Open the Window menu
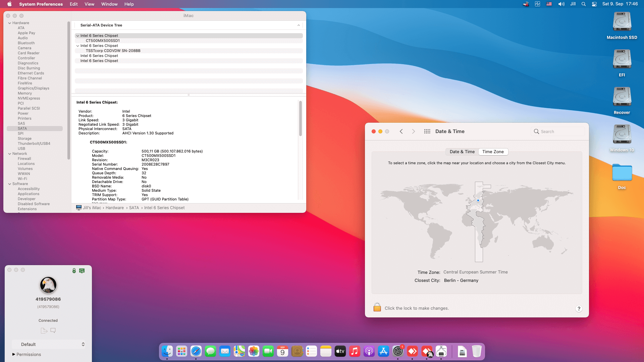Screen dimensions: 644x362 tap(109, 4)
